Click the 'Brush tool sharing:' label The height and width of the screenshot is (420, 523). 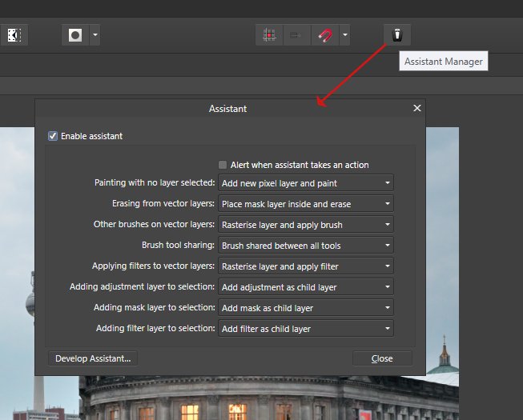click(x=178, y=245)
